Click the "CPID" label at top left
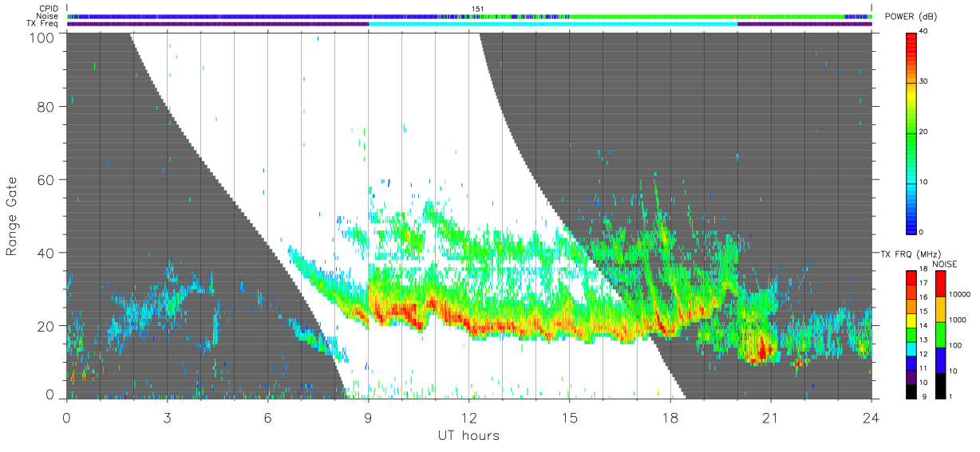The width and height of the screenshot is (980, 452). coord(49,9)
